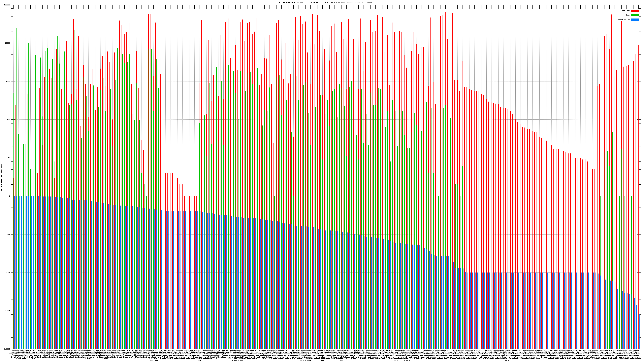This screenshot has height=362, width=644.
Task: Click the 0.0001 y-axis tick label
Action: tap(7, 349)
